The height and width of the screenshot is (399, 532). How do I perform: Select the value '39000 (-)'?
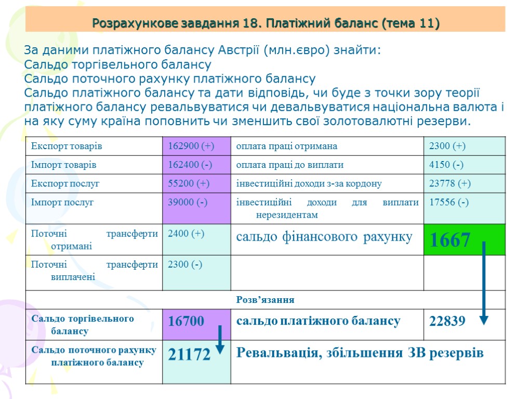point(188,202)
